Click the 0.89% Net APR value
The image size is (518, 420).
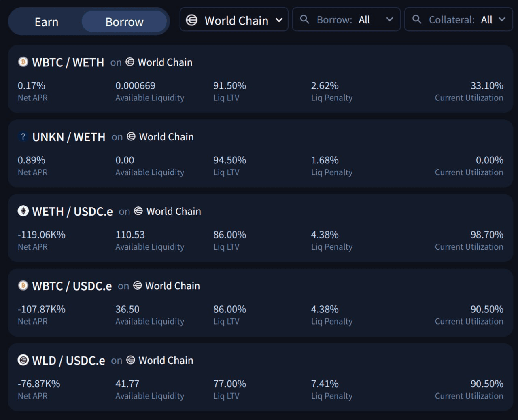[32, 160]
